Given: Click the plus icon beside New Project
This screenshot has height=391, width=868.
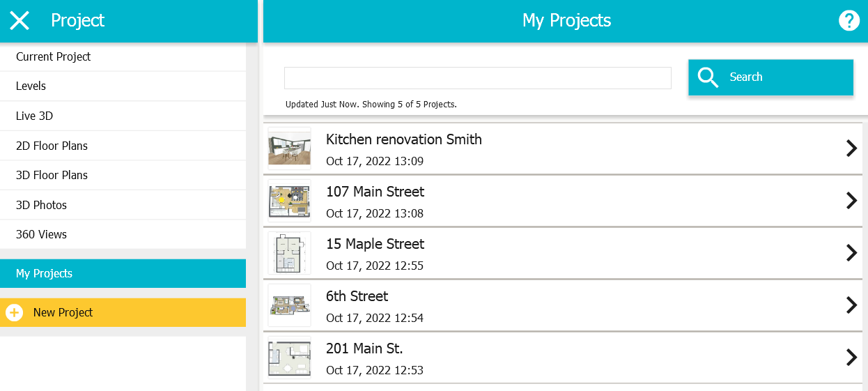Looking at the screenshot, I should pos(14,313).
